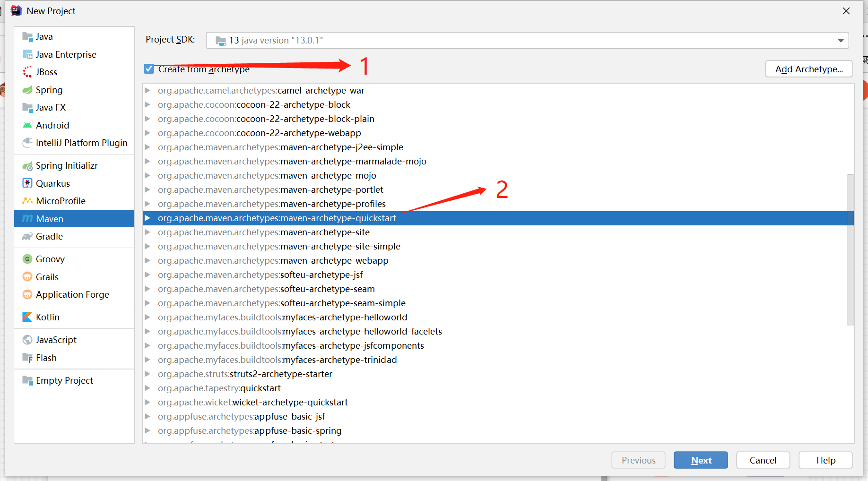Select softeu-archetype-seam-simple row
This screenshot has height=481, width=868.
coord(498,303)
